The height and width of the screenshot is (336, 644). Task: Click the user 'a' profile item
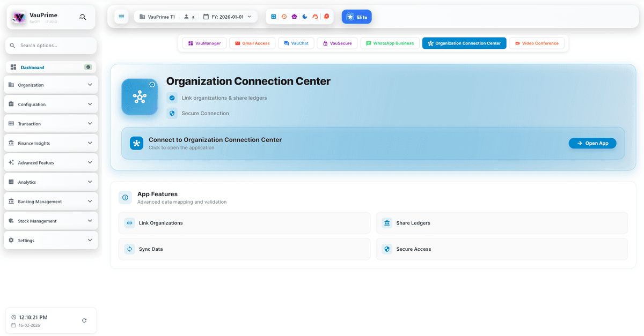(x=189, y=17)
